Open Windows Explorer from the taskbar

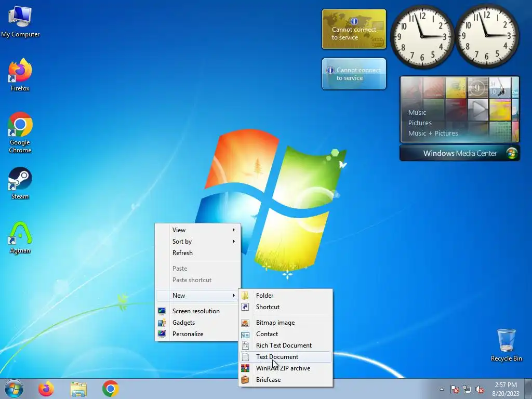[78, 389]
